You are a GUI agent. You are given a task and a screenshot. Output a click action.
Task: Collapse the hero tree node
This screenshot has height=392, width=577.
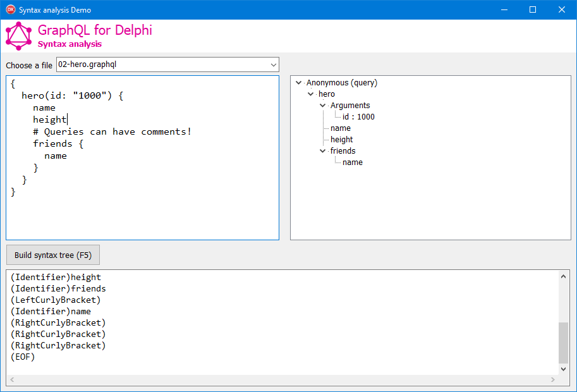310,94
